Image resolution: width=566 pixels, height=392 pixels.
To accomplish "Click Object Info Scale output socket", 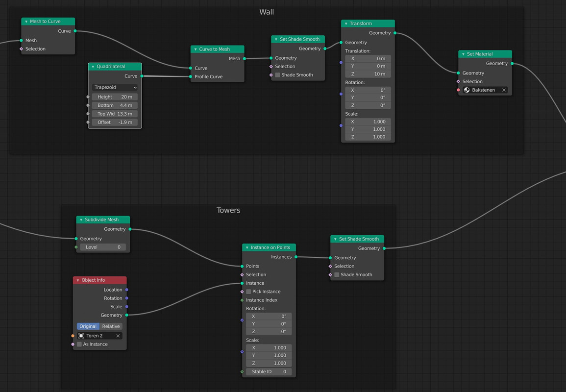I will [x=127, y=307].
